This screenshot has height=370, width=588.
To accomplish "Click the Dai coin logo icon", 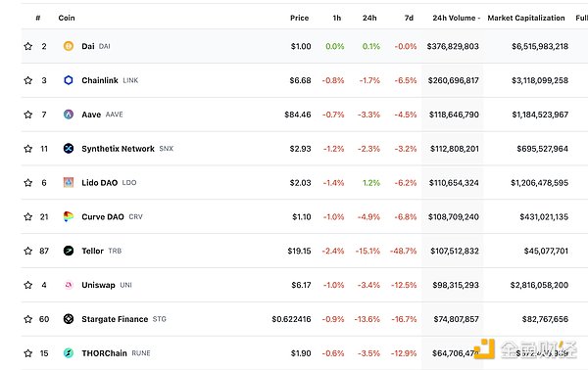I will pyautogui.click(x=69, y=46).
